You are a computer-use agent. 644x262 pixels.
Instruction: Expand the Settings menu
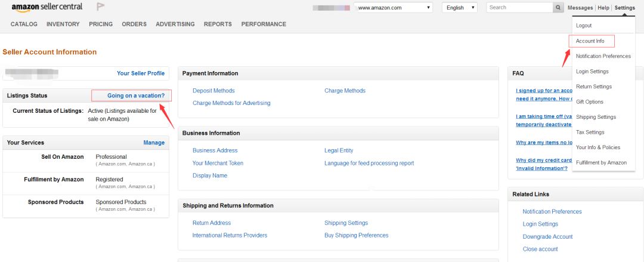(624, 8)
